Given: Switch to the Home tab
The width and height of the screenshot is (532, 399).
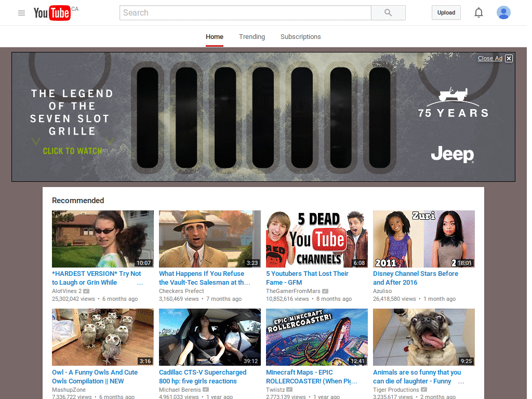Looking at the screenshot, I should tap(215, 37).
